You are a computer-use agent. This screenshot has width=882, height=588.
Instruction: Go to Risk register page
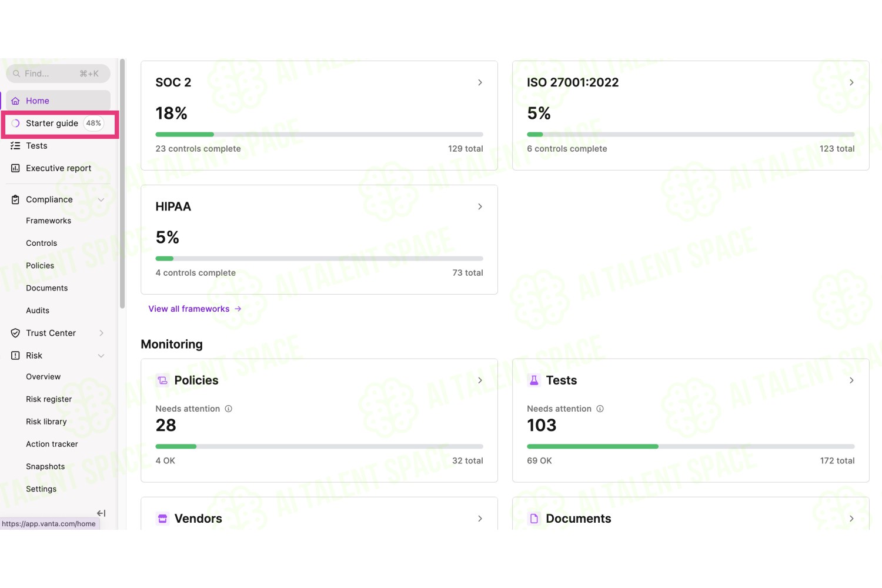(49, 399)
